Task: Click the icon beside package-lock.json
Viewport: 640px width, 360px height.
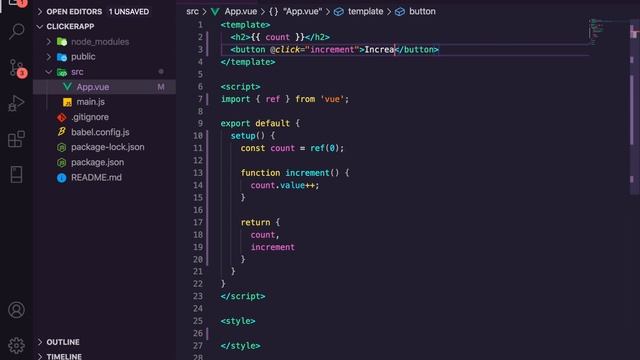Action: (x=62, y=147)
